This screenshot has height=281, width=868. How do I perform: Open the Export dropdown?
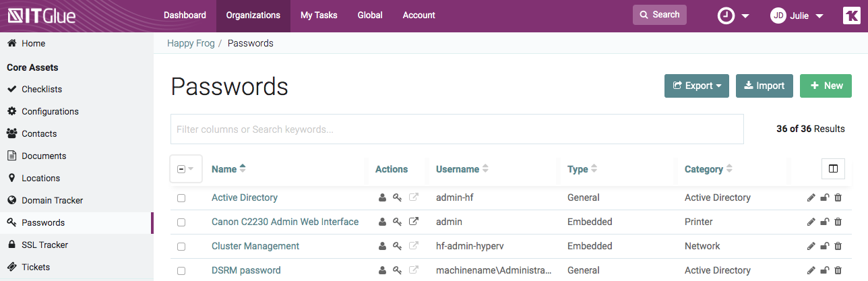pos(696,86)
